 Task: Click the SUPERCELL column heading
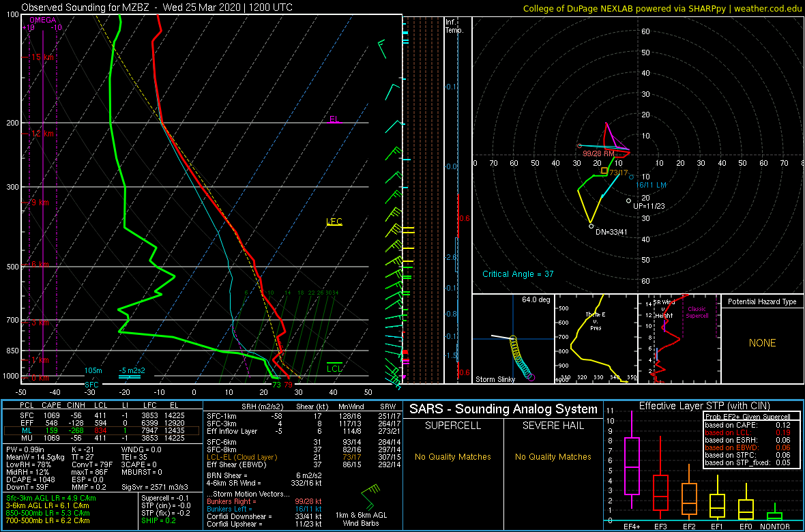452,426
